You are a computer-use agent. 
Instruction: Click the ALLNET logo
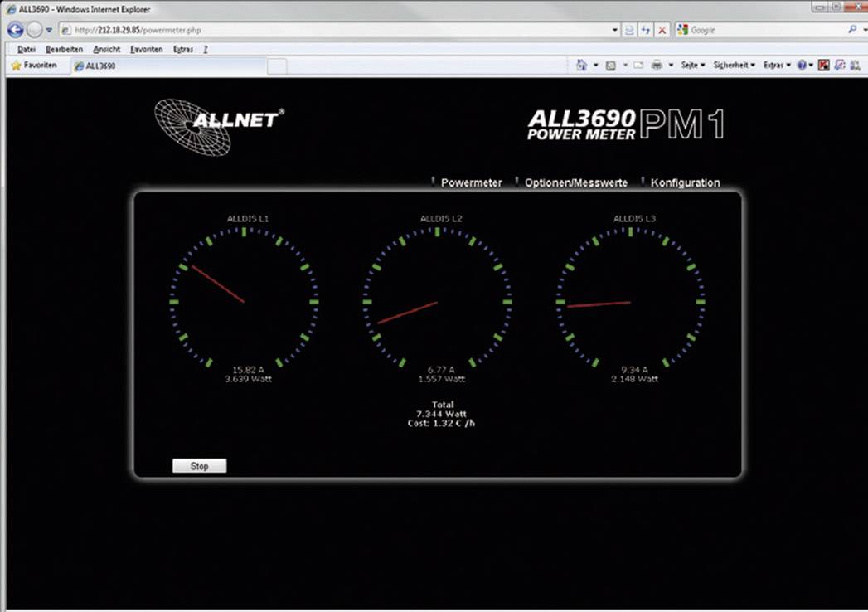point(219,127)
